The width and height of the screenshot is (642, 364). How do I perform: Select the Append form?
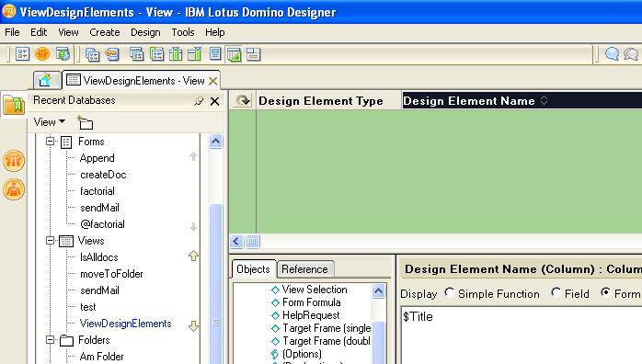point(97,158)
